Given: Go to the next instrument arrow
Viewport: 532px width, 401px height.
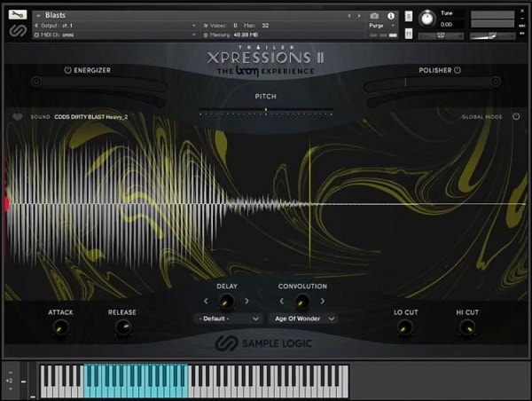Looking at the screenshot, I should click(359, 16).
